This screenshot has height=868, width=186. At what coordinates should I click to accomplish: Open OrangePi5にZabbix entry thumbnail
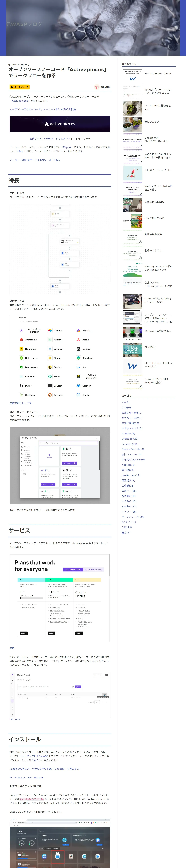[133, 302]
